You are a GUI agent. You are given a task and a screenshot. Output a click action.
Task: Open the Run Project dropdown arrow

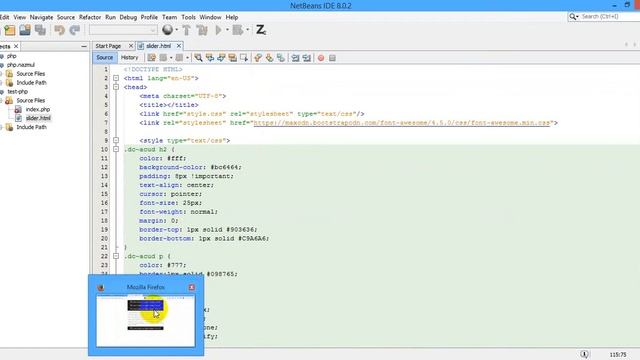click(227, 29)
